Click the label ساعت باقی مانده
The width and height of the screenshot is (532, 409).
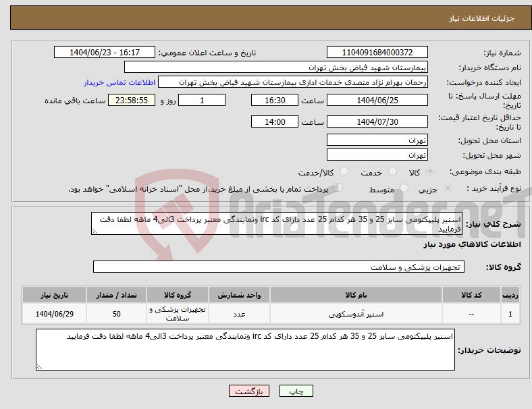tap(75, 101)
